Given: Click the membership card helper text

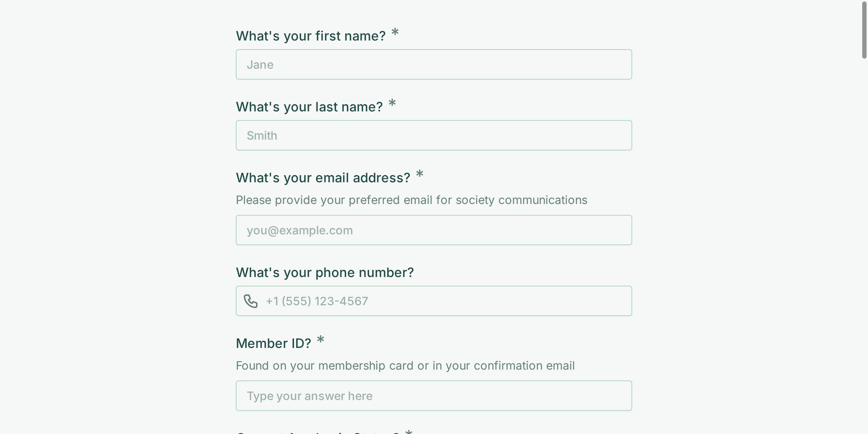Looking at the screenshot, I should point(405,366).
